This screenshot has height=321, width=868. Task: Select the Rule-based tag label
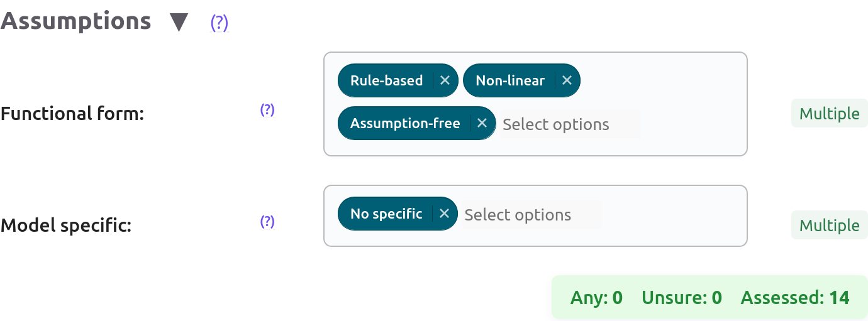click(386, 80)
